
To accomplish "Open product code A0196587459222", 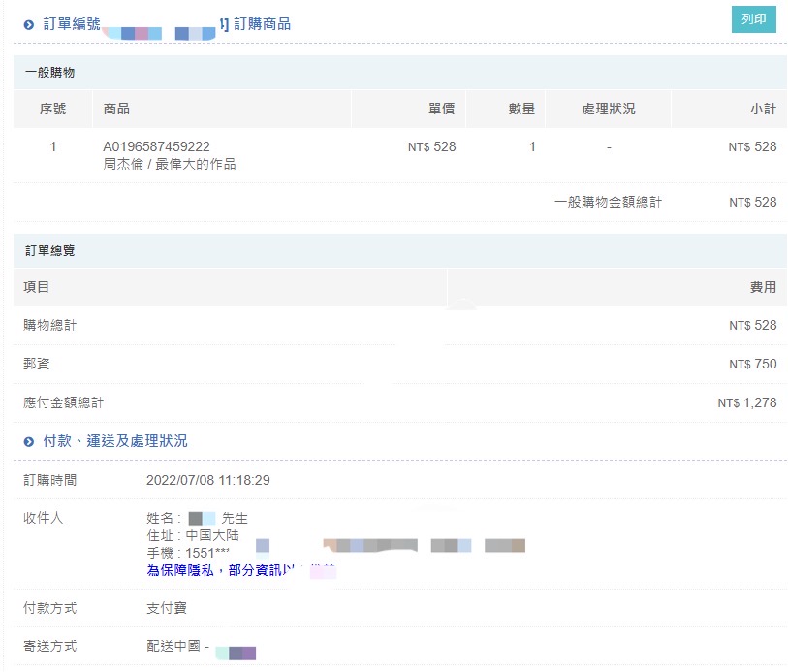I will click(156, 146).
